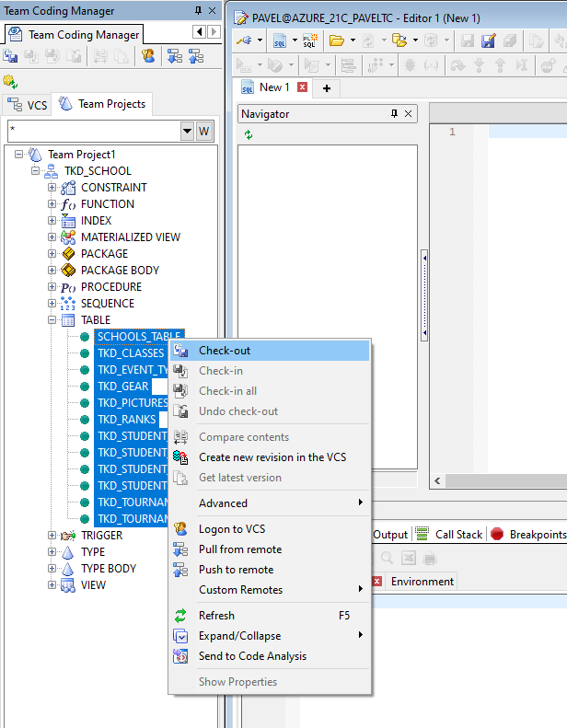Select Logon to VCS menu entry
567x728 pixels.
tap(270, 529)
